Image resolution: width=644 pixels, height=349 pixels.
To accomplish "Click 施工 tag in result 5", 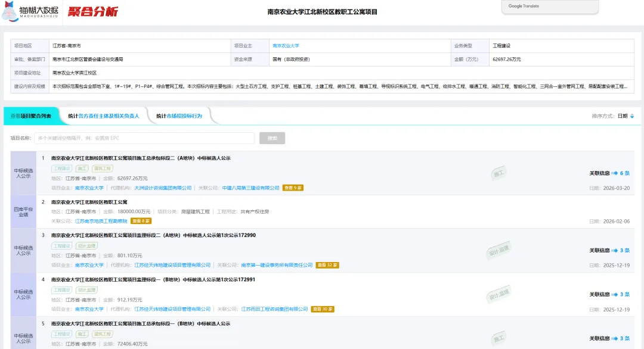I will [x=82, y=334].
